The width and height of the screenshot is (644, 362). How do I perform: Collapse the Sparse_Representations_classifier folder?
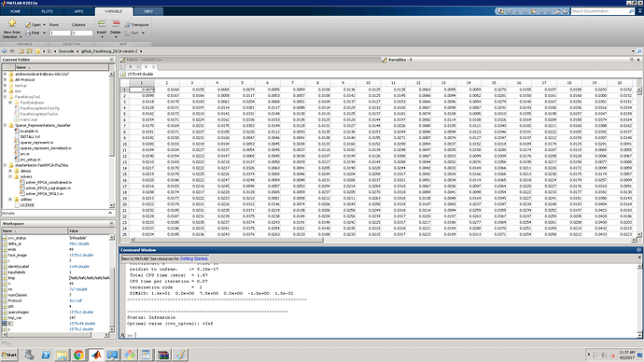[x=5, y=125]
